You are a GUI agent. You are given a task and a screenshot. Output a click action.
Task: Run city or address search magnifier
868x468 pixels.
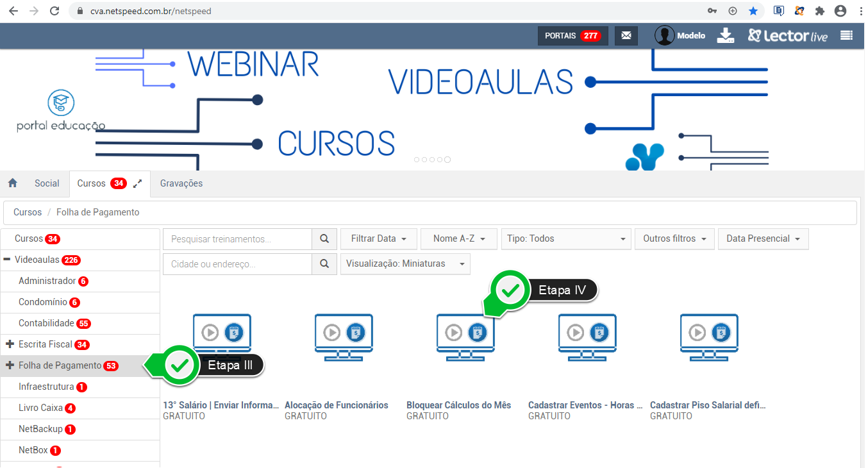coord(324,264)
